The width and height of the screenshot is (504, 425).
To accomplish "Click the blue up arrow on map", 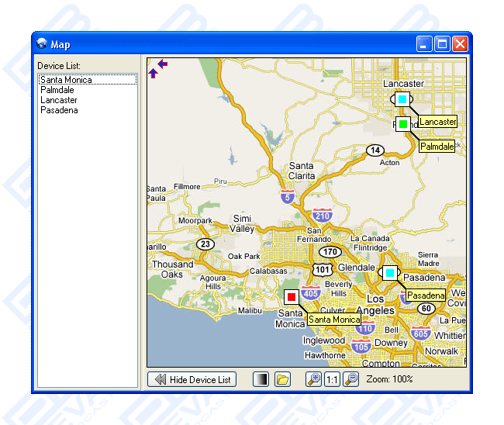I will coord(153,74).
